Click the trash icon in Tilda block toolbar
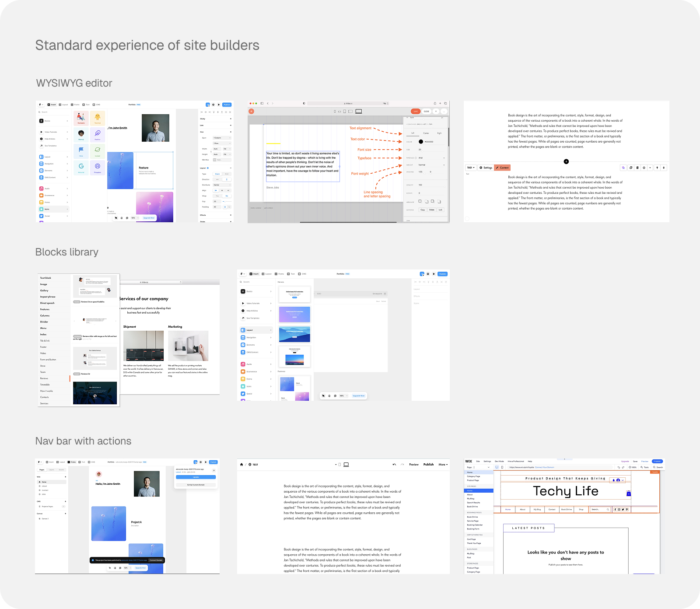700x609 pixels. [637, 168]
